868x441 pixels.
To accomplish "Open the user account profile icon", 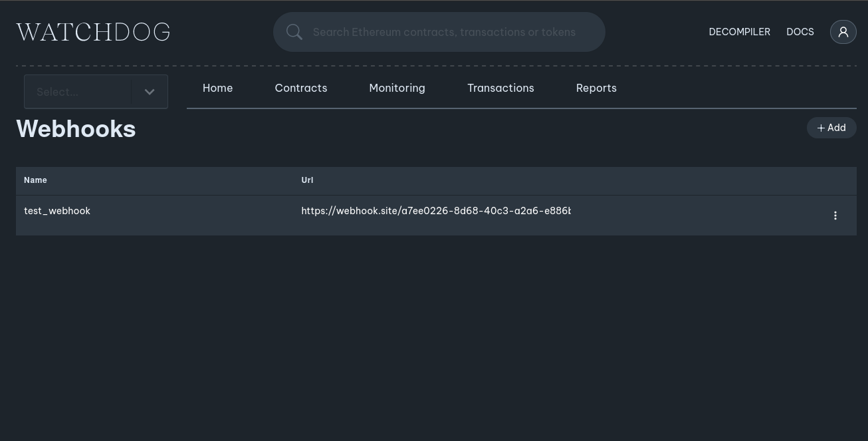I will (843, 32).
